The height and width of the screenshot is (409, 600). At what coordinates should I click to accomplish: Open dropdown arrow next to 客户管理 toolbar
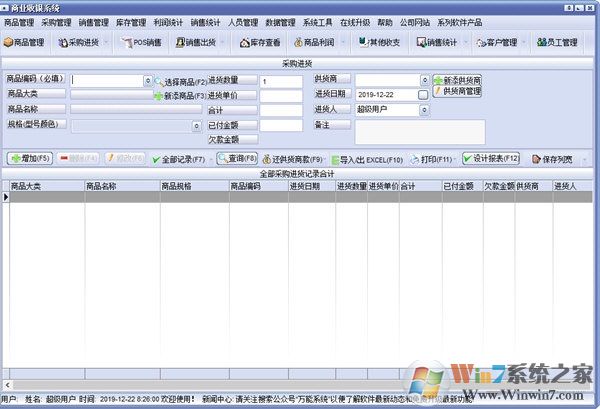click(x=524, y=42)
